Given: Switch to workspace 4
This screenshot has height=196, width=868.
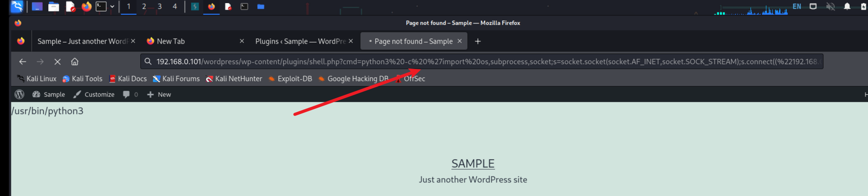Looking at the screenshot, I should (x=175, y=7).
